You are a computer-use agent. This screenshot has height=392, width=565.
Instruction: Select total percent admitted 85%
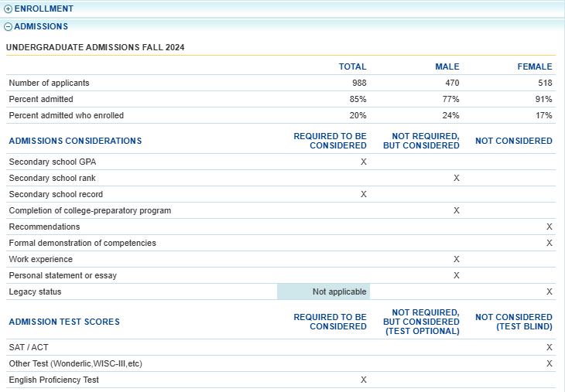click(x=358, y=99)
